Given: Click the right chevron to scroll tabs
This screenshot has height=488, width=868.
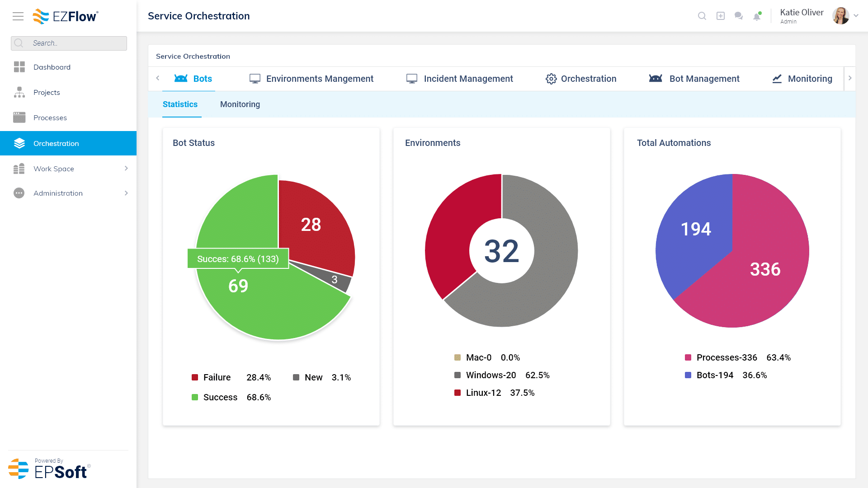Looking at the screenshot, I should pos(850,78).
